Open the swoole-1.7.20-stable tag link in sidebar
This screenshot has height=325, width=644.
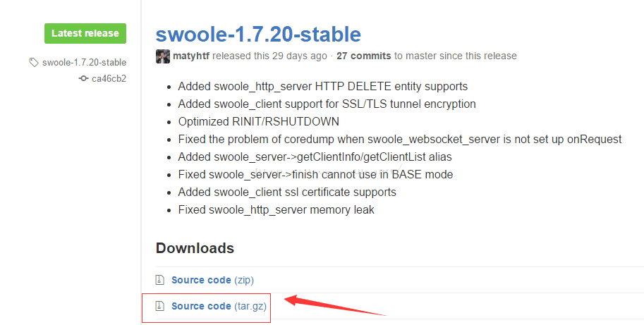[x=84, y=62]
